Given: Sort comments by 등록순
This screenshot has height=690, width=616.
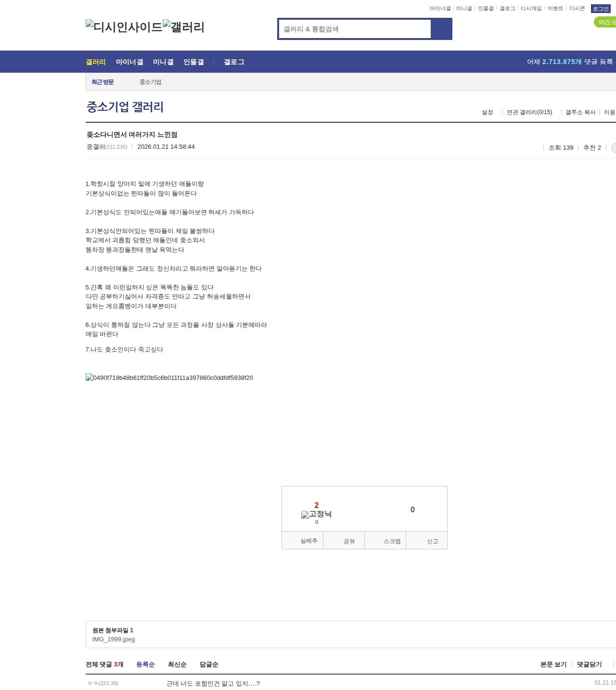Looking at the screenshot, I should pos(145,664).
